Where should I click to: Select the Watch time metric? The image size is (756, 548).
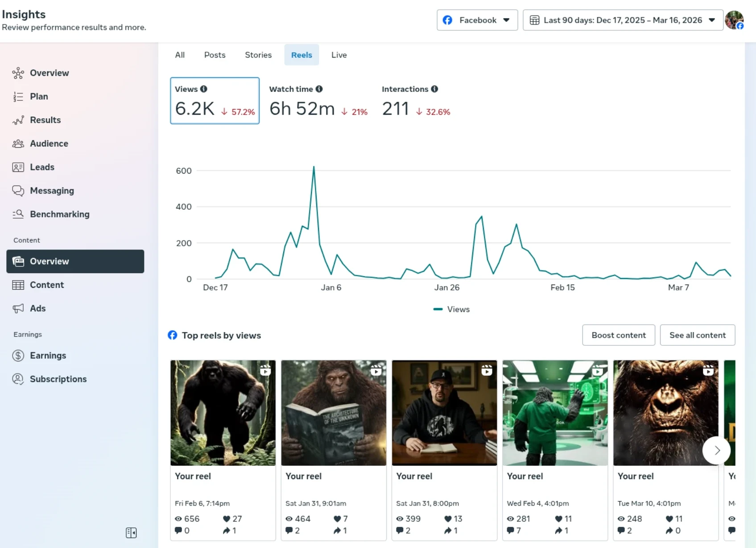318,101
